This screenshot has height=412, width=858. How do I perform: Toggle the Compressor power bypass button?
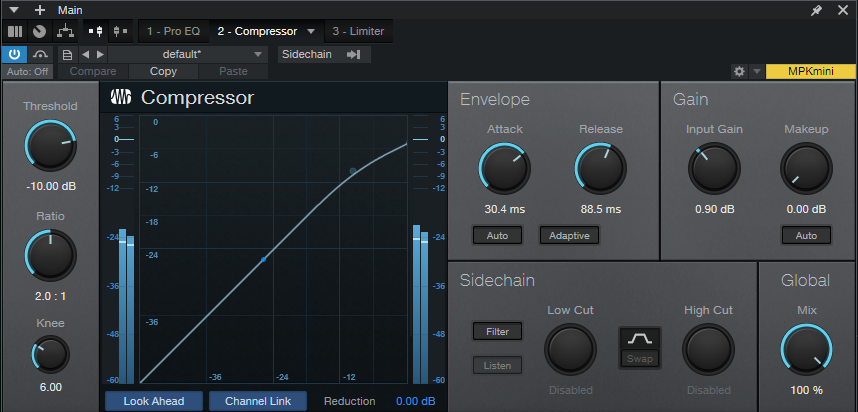coord(14,54)
